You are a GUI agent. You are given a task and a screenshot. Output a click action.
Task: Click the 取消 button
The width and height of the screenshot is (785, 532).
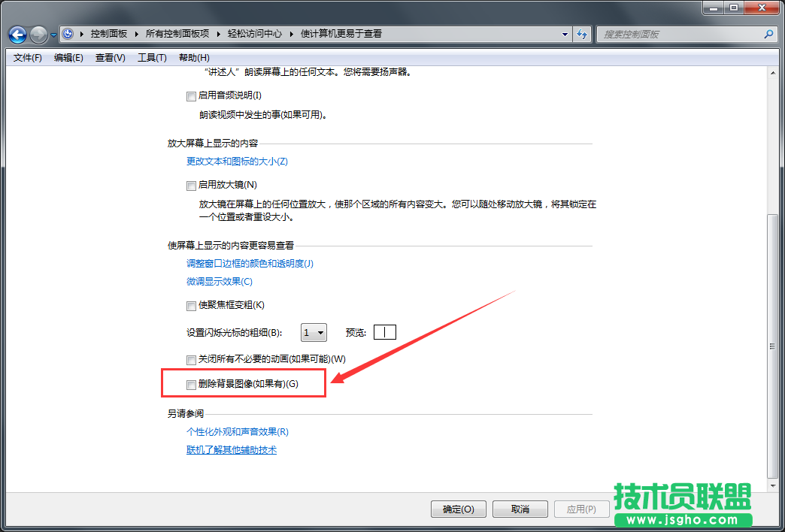click(520, 509)
